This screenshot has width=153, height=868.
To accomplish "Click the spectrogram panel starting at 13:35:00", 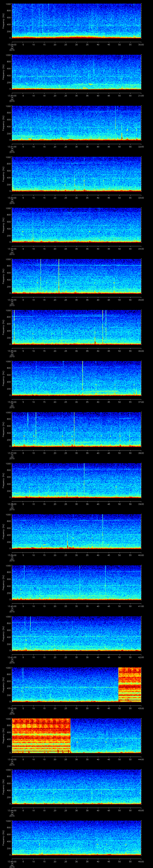I will (77, 327).
